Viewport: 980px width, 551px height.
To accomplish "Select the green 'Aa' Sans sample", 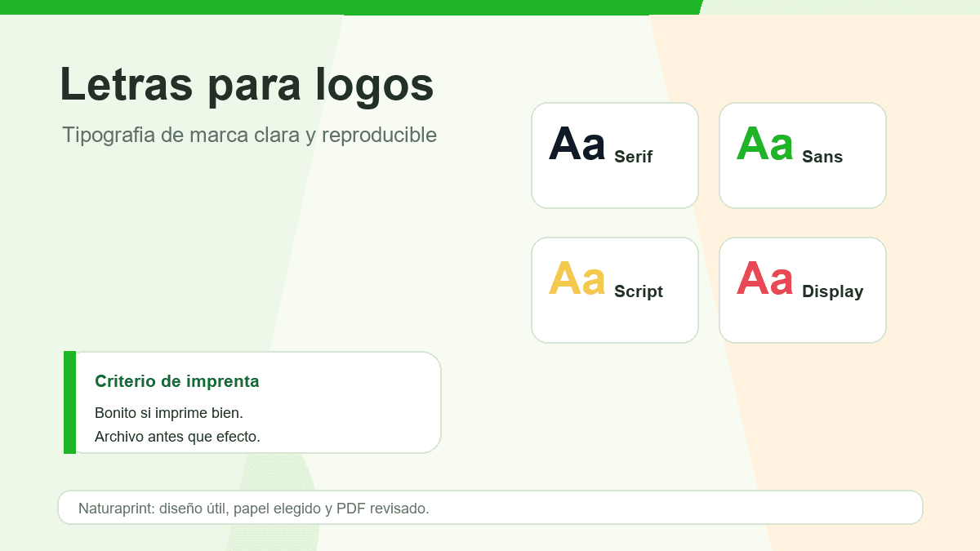I will coord(764,144).
